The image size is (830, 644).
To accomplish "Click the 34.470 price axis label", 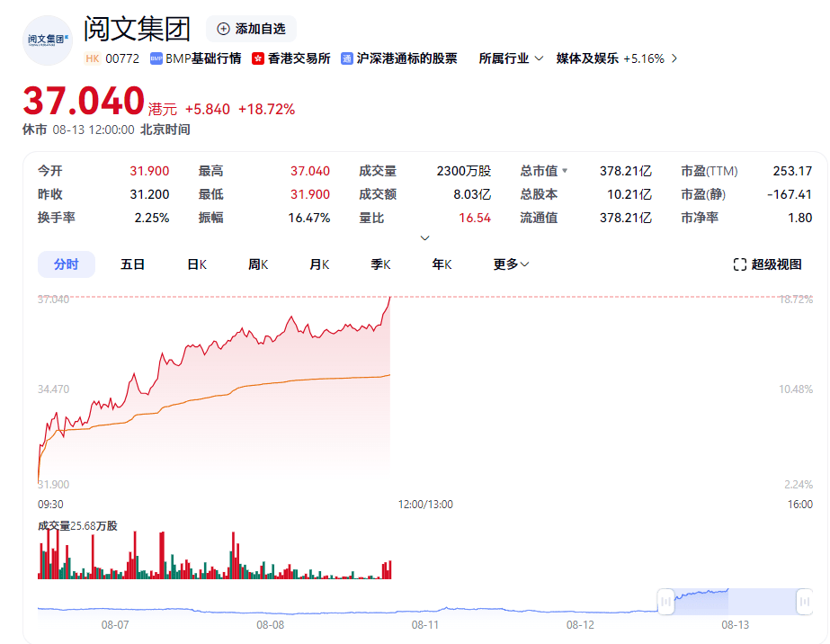I will pos(53,389).
